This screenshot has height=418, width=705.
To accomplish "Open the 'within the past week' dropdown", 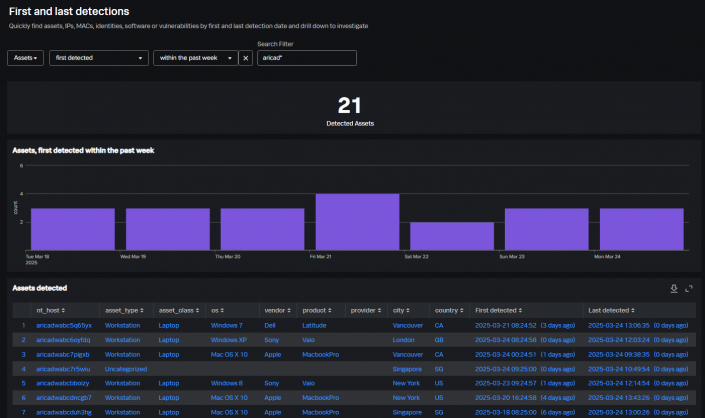I will [196, 58].
